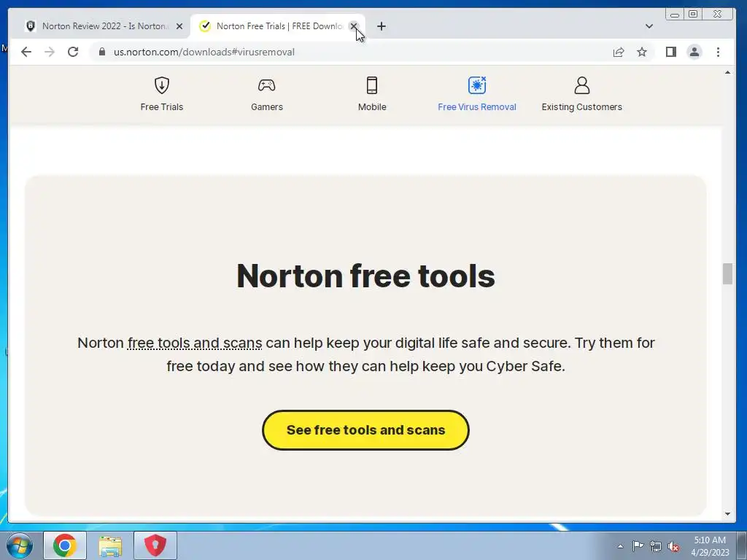
Task: Close the Norton Review 2022 tab
Action: click(179, 26)
